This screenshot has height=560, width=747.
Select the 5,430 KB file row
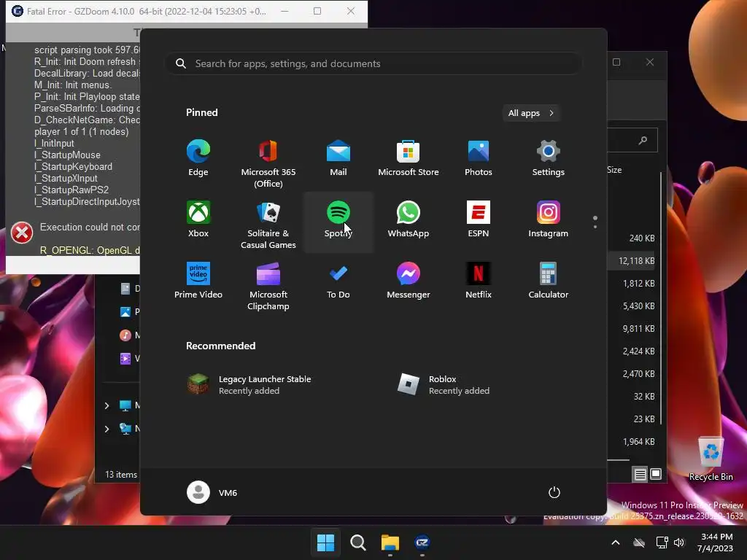tap(632, 306)
